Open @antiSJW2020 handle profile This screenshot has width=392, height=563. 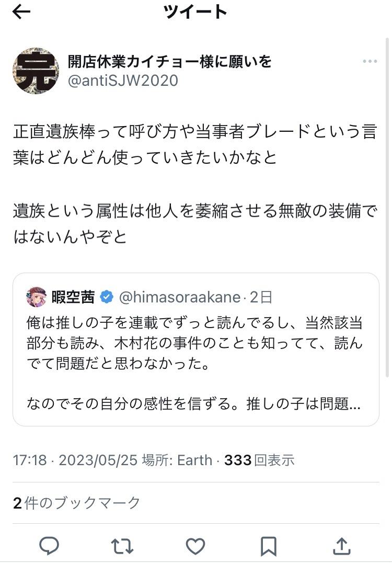click(x=123, y=80)
